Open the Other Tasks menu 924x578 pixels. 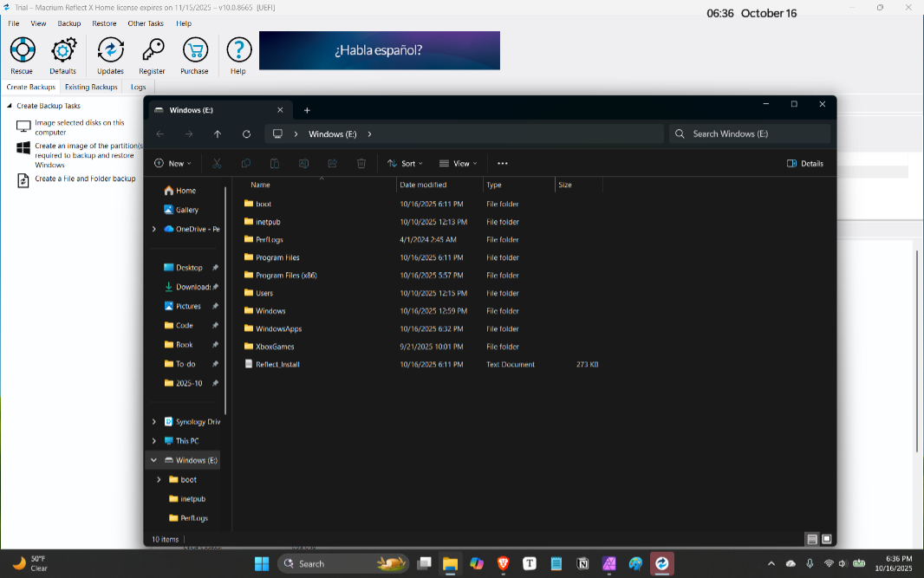(x=146, y=23)
